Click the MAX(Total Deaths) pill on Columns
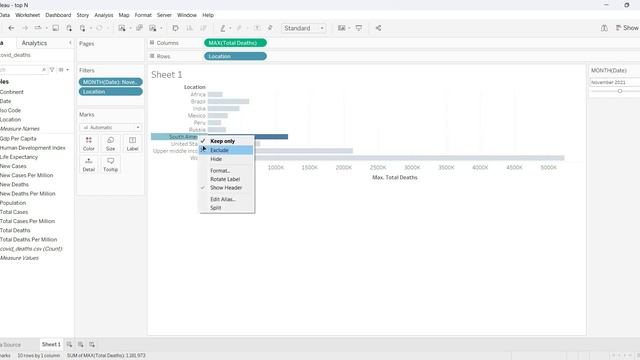The width and height of the screenshot is (640, 360). coord(235,43)
